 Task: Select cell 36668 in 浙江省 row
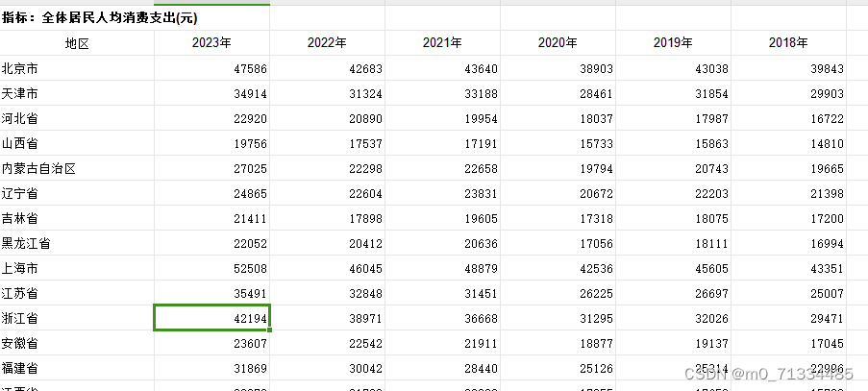point(443,318)
